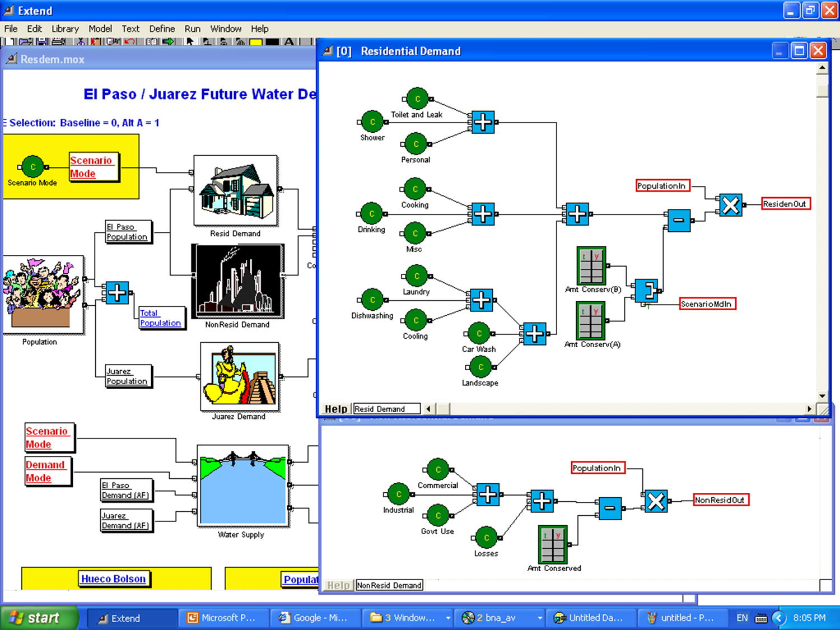
Task: Select the text tool A in toolbar
Action: click(289, 41)
